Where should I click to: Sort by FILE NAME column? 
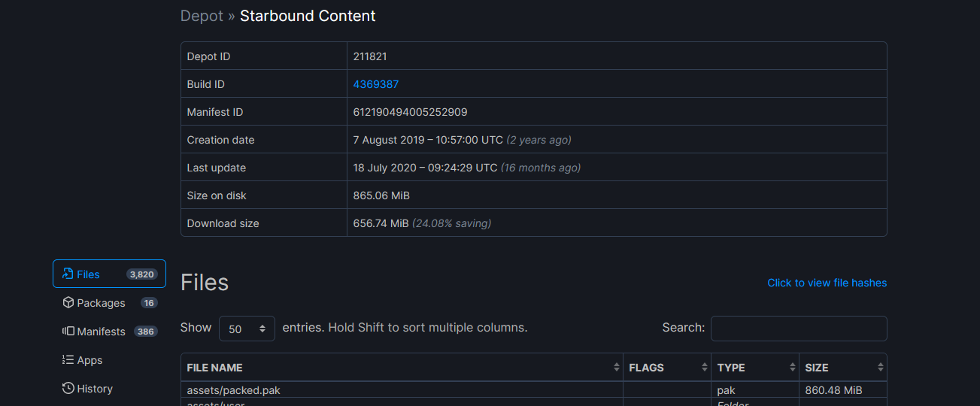pos(402,368)
